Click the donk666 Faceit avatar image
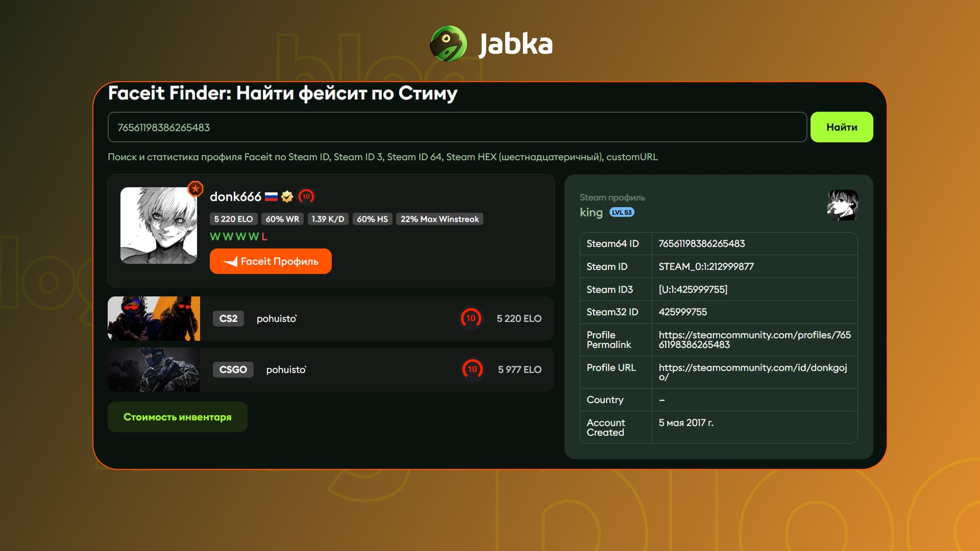The height and width of the screenshot is (551, 980). [x=159, y=225]
